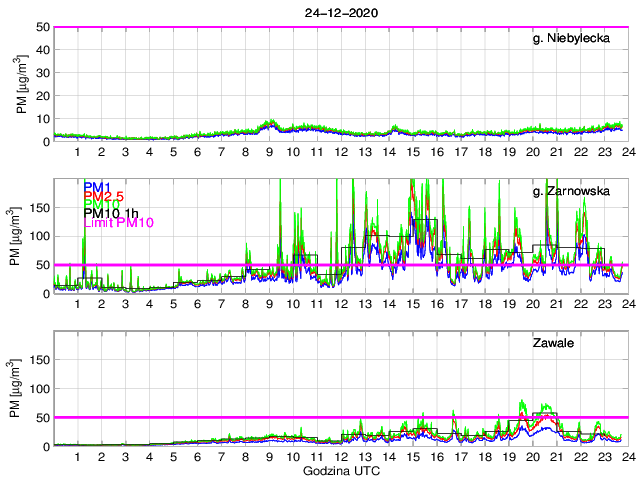Click the chart title date 24-12-2020
The image size is (640, 480).
point(340,12)
